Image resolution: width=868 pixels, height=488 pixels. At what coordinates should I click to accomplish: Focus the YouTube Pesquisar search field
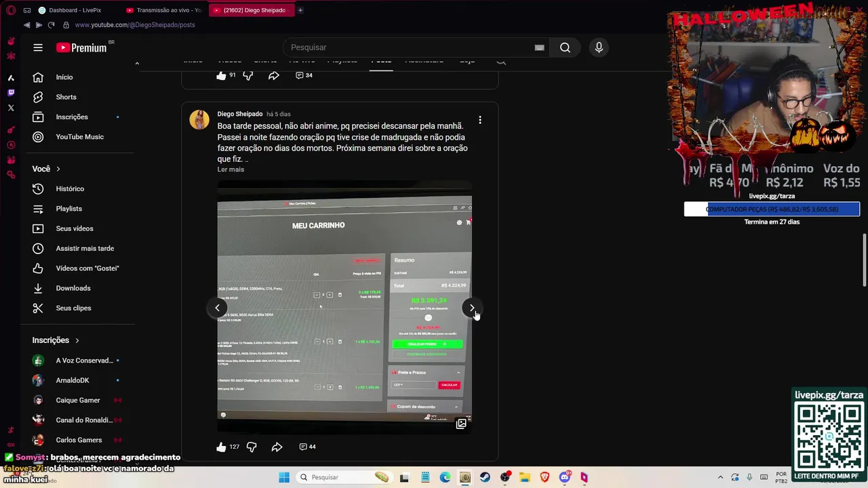tap(407, 47)
